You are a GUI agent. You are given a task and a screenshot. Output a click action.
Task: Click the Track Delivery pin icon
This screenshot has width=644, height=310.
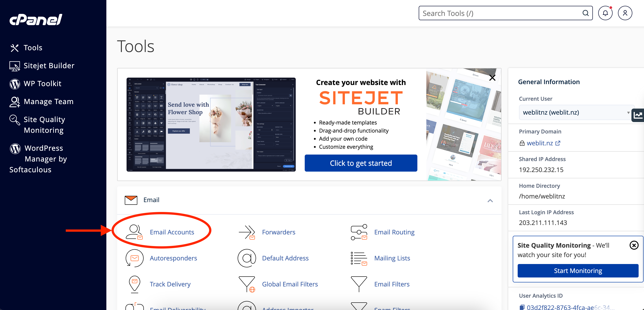[x=134, y=284]
